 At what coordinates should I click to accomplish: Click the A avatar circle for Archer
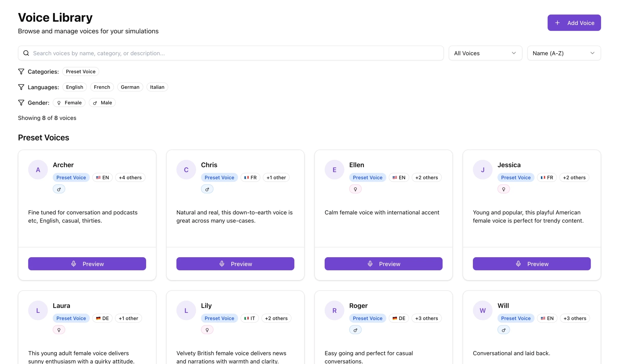pyautogui.click(x=38, y=170)
